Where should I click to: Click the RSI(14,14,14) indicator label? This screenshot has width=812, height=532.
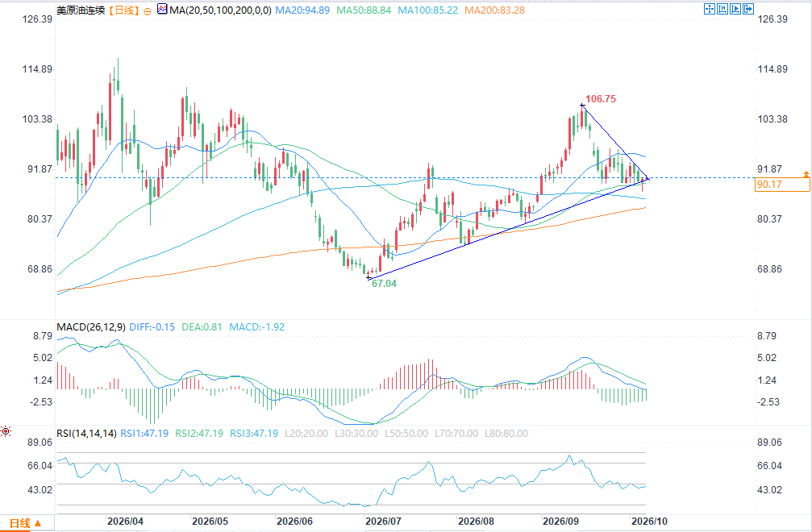coord(86,434)
